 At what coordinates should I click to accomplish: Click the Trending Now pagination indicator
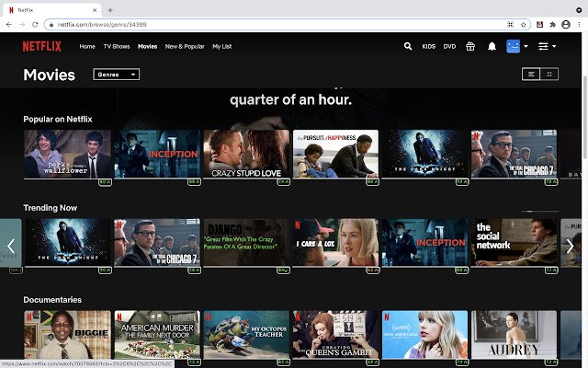click(x=540, y=212)
